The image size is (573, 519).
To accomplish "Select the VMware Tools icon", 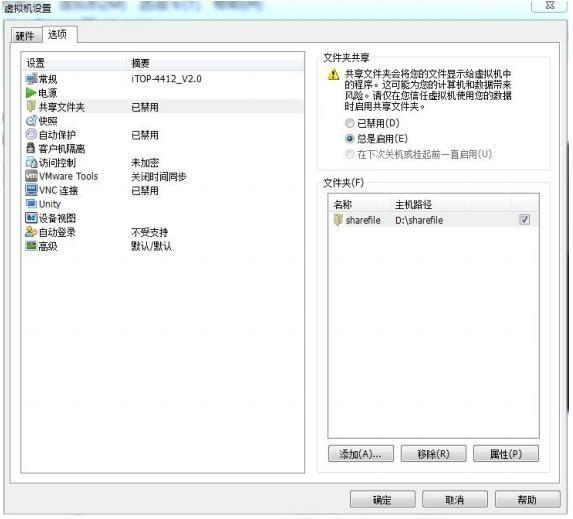I will [31, 176].
